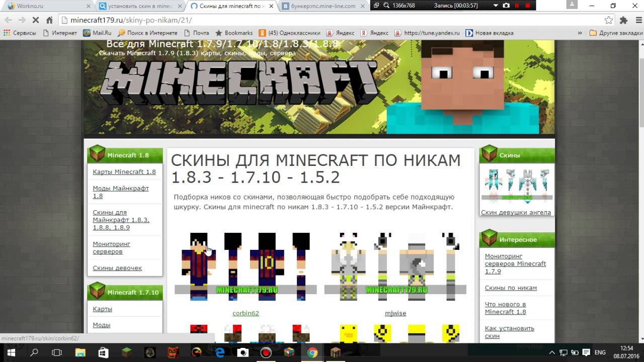Take a screenshot with recorder camera icon
The image size is (644, 362).
pyautogui.click(x=506, y=5)
